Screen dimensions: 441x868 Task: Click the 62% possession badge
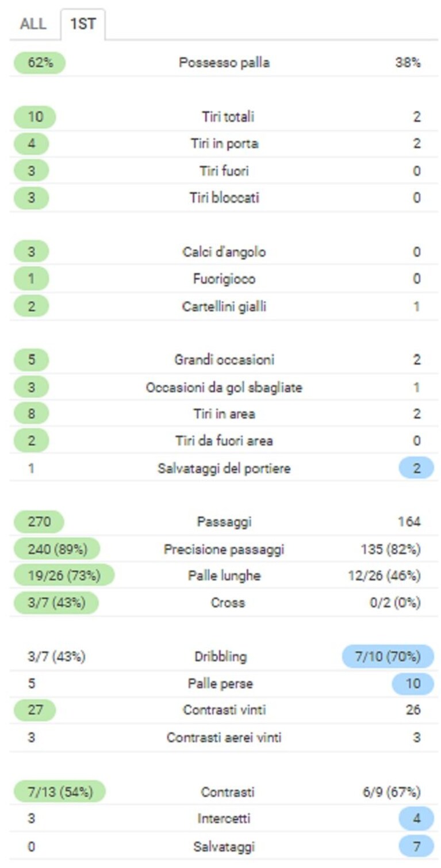point(40,63)
